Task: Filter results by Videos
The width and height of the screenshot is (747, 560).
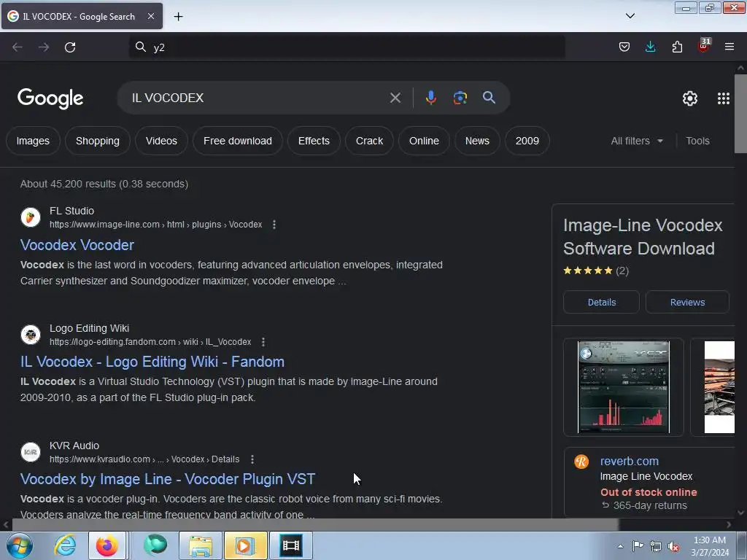Action: click(161, 141)
